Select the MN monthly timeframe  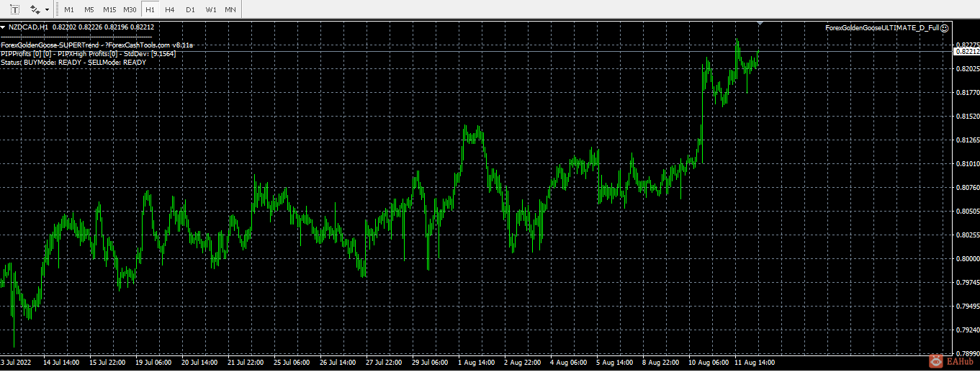230,9
